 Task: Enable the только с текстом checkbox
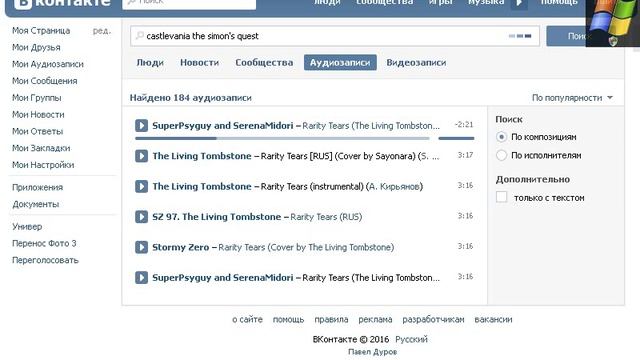click(501, 197)
